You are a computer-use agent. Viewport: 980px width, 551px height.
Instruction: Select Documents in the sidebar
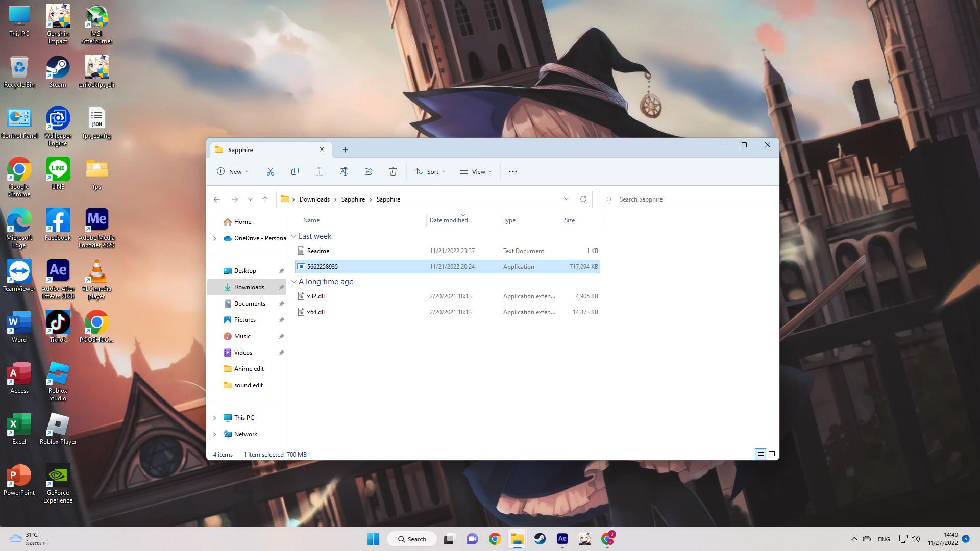click(249, 304)
